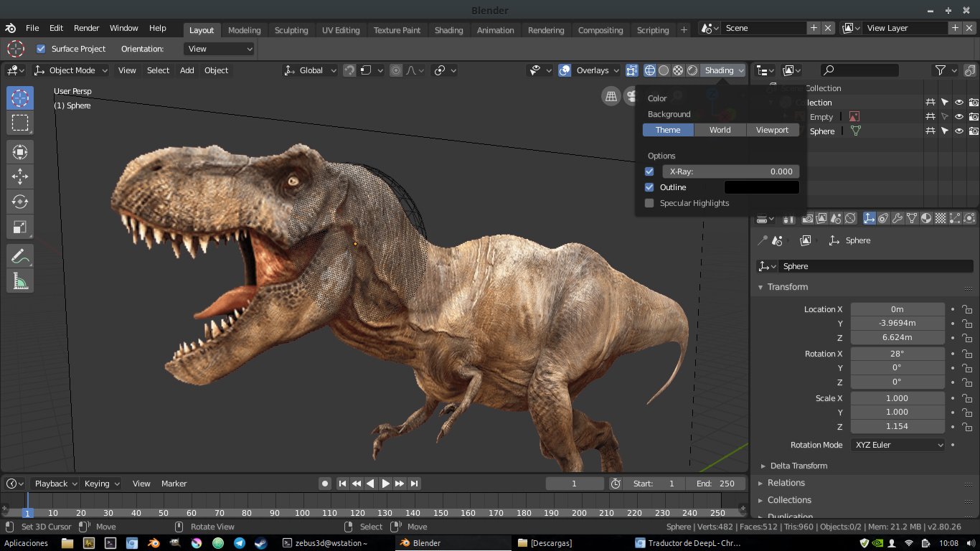This screenshot has width=980, height=551.
Task: Disable Sphere in renders via camera icon
Action: click(974, 131)
